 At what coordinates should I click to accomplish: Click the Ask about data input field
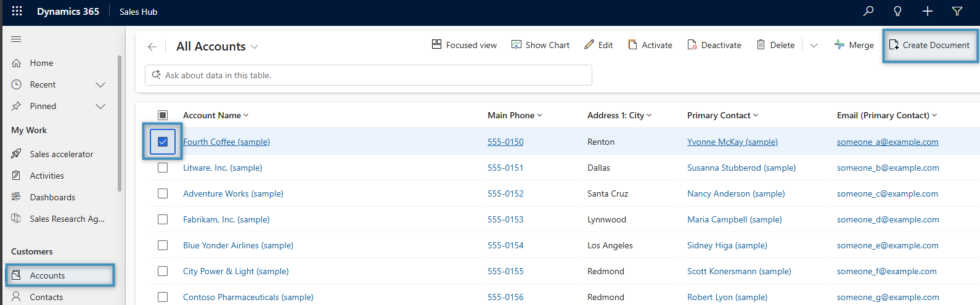point(369,75)
